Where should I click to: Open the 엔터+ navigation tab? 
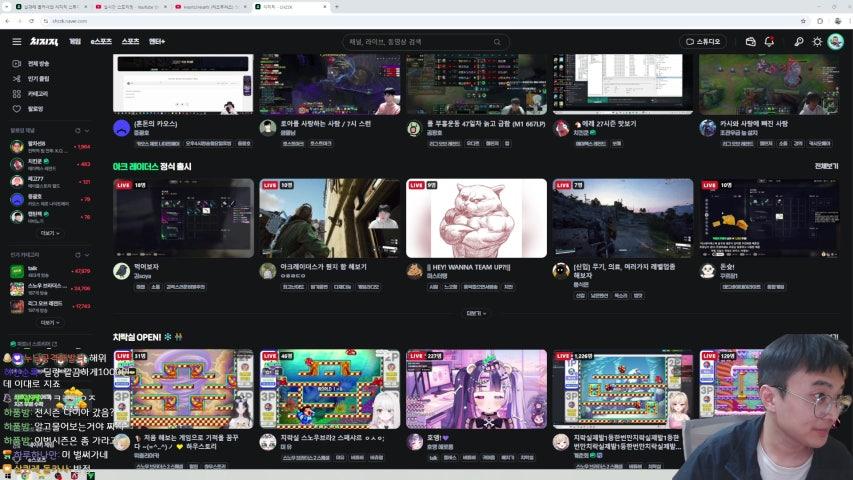click(157, 42)
